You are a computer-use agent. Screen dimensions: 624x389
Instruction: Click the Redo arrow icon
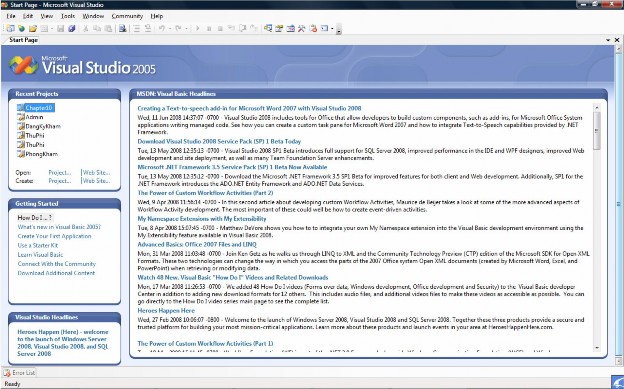coord(178,28)
